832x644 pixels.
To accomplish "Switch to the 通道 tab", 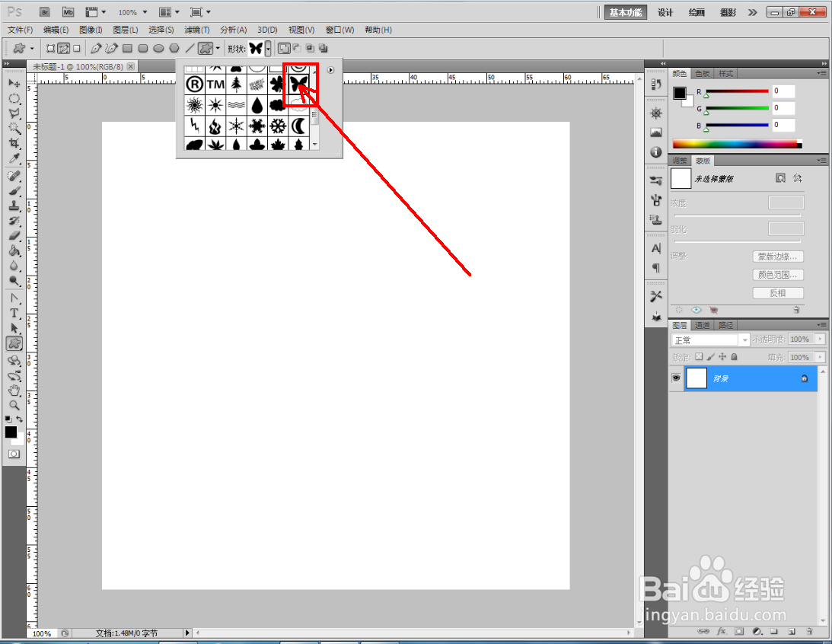I will pos(703,325).
